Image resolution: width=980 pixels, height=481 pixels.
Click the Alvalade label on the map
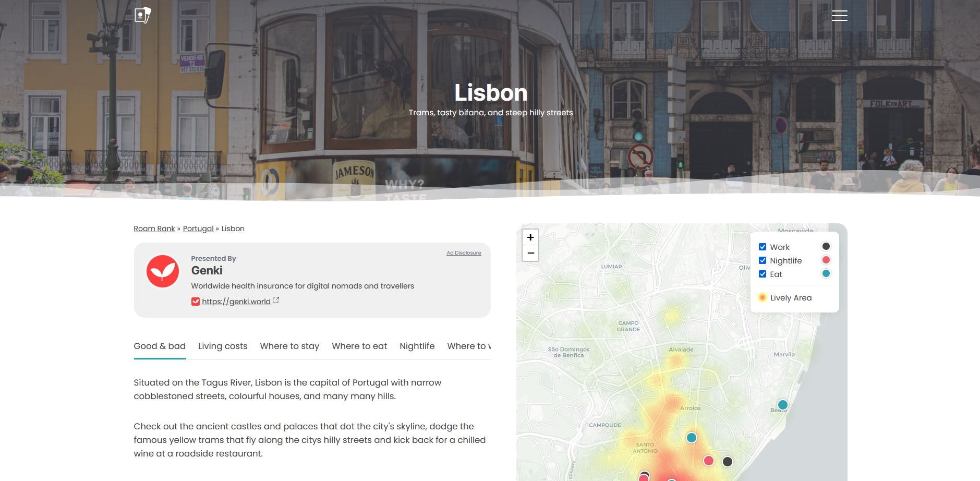pos(681,350)
